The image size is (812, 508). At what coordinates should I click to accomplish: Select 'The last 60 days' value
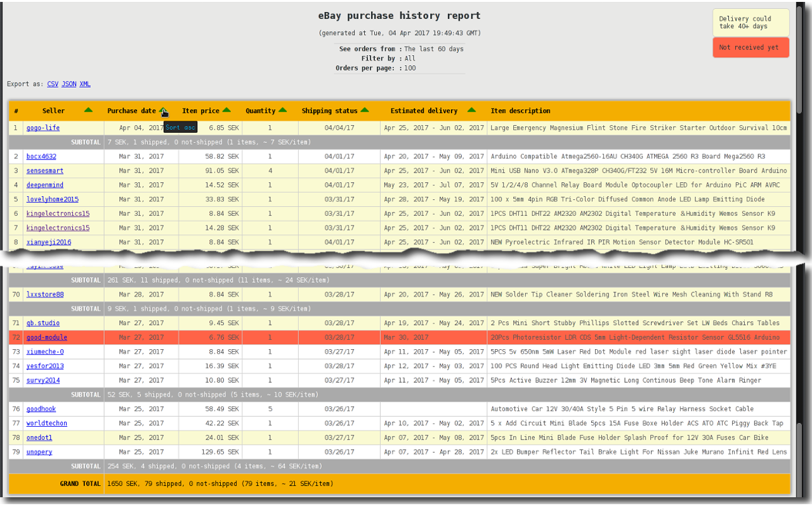434,49
